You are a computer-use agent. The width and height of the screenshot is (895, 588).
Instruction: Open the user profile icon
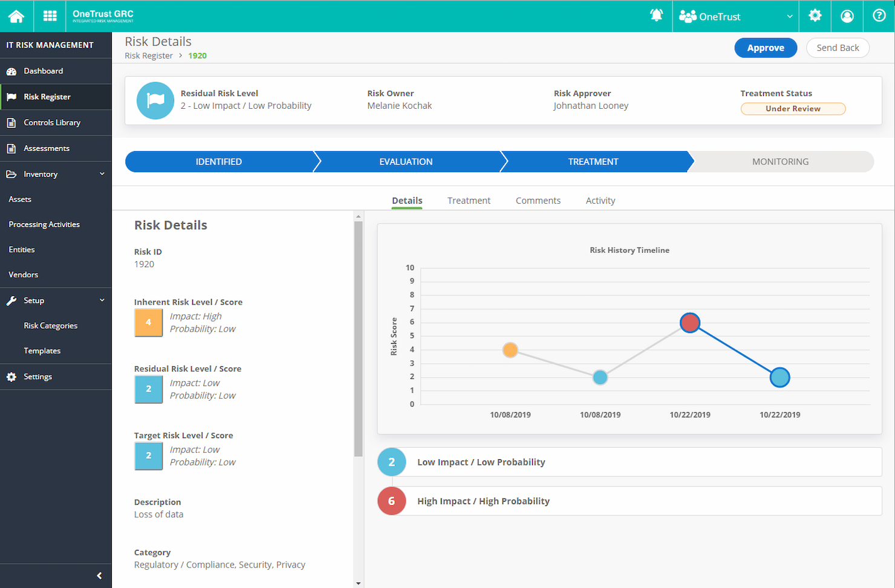[x=847, y=16]
